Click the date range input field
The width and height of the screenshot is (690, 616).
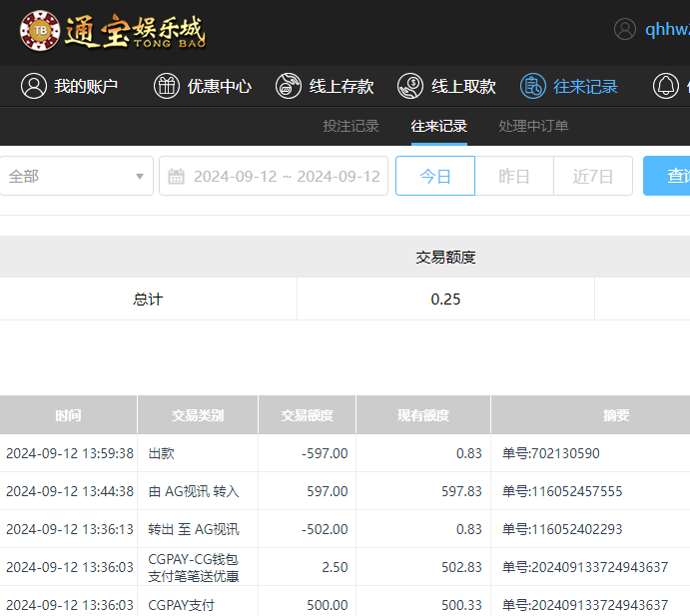tap(286, 177)
